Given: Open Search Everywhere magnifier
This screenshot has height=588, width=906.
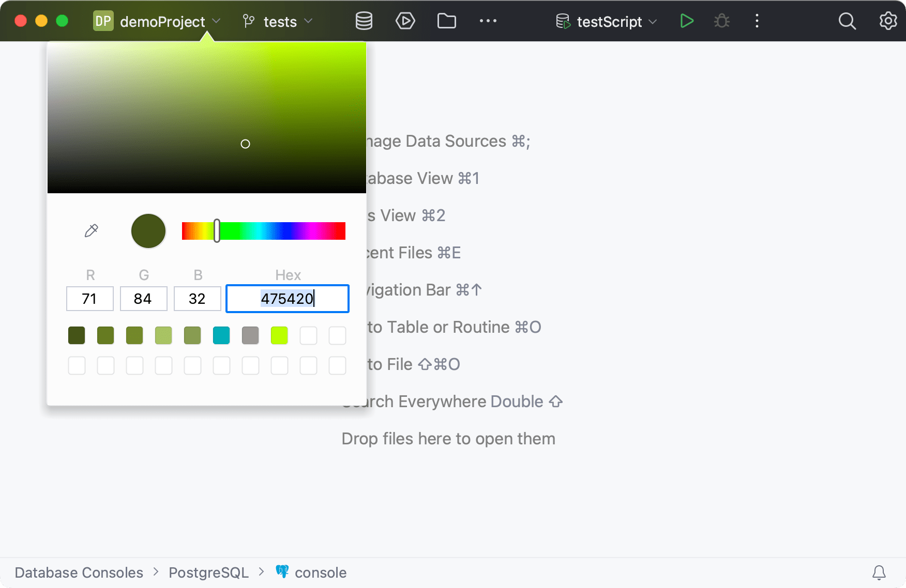Looking at the screenshot, I should pyautogui.click(x=847, y=21).
